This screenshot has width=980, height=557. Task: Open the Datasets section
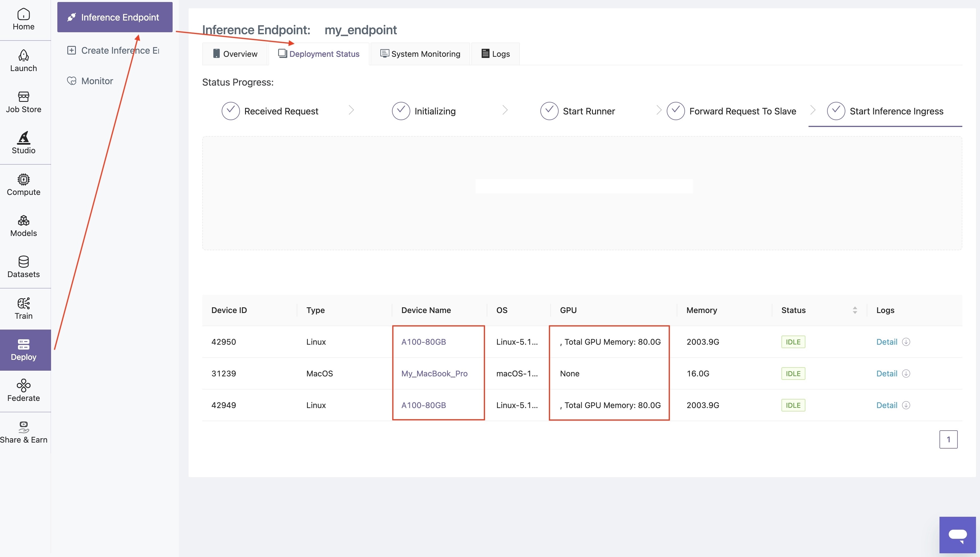pyautogui.click(x=23, y=267)
